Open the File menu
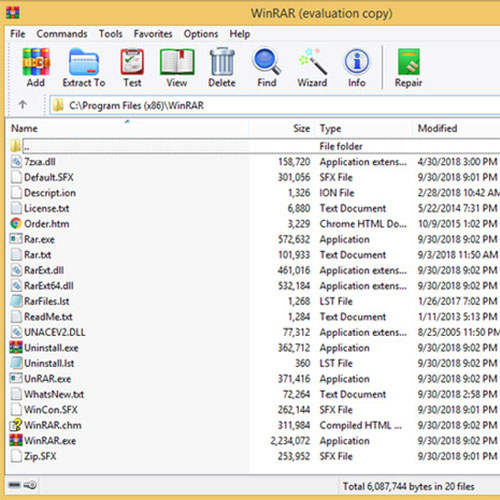This screenshot has height=500, width=500. [18, 34]
